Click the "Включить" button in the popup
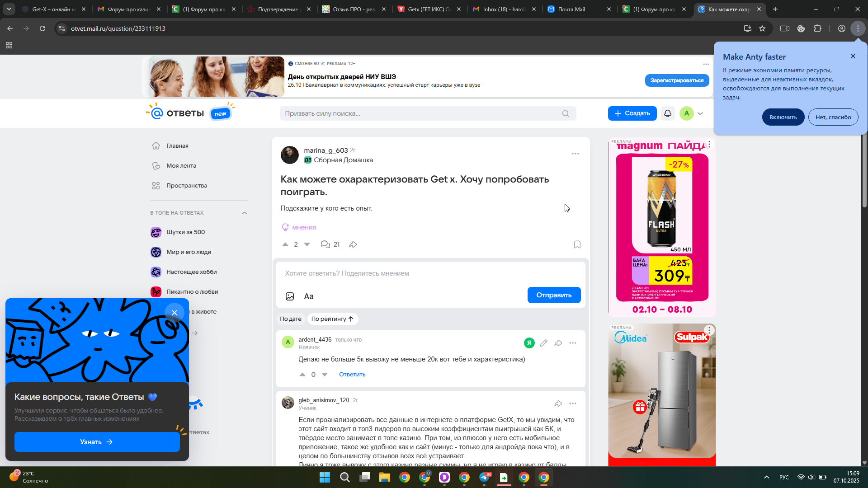This screenshot has width=868, height=488. click(x=783, y=117)
